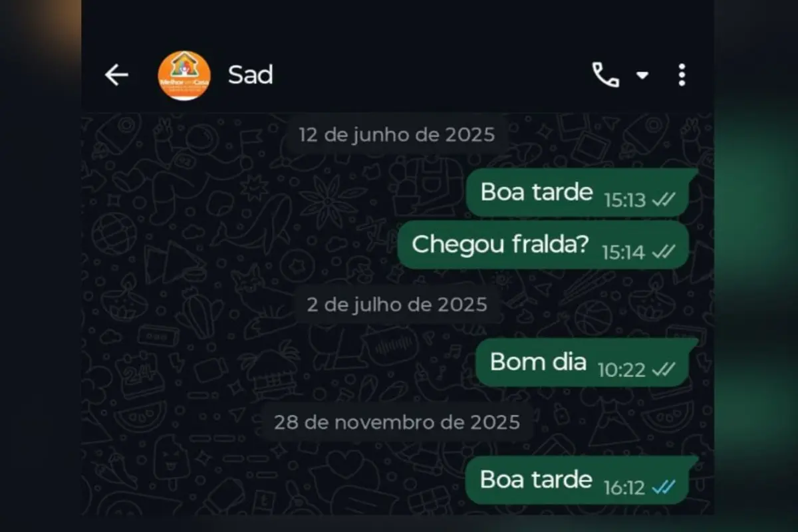This screenshot has height=532, width=798.
Task: Select the Chegou fralda? message
Action: 543,245
